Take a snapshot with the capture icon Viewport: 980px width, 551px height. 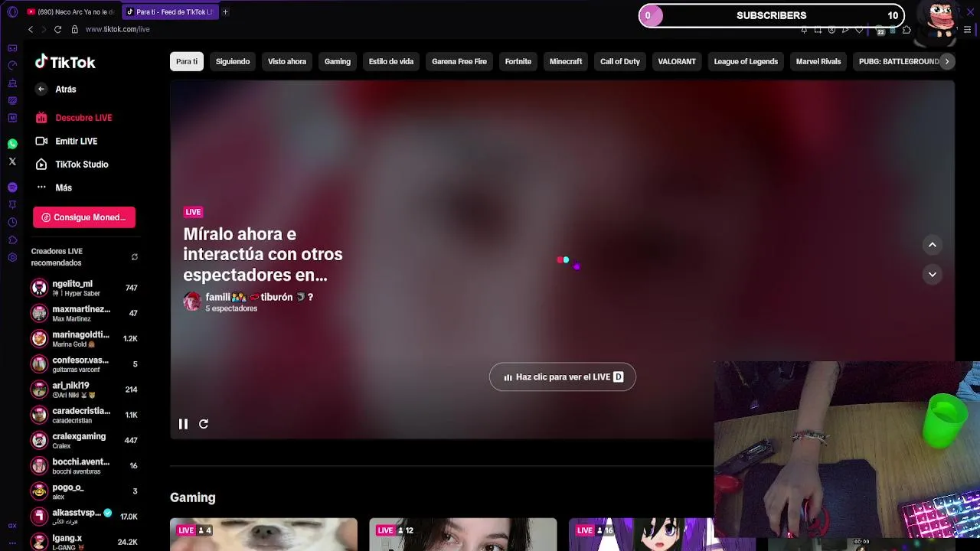click(x=818, y=30)
